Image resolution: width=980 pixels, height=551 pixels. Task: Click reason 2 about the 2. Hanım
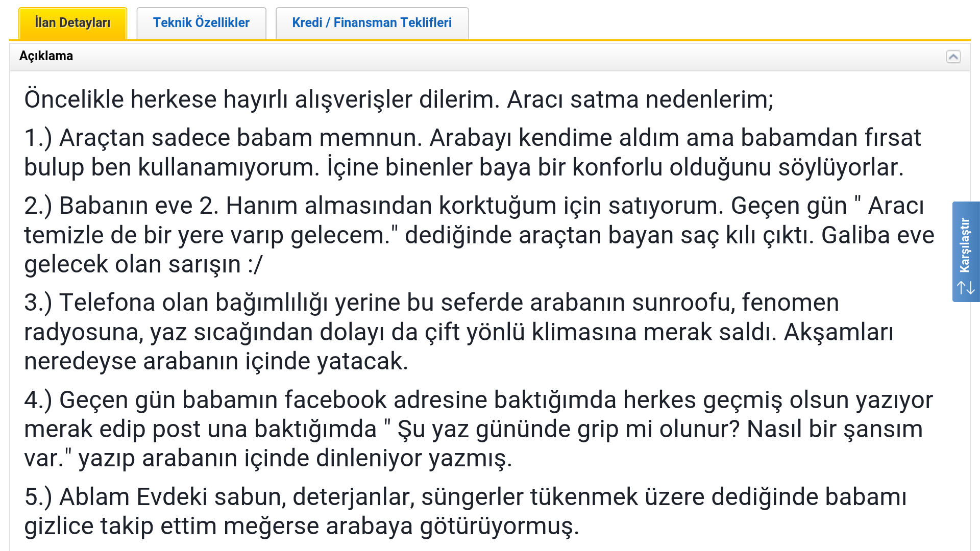(x=479, y=235)
